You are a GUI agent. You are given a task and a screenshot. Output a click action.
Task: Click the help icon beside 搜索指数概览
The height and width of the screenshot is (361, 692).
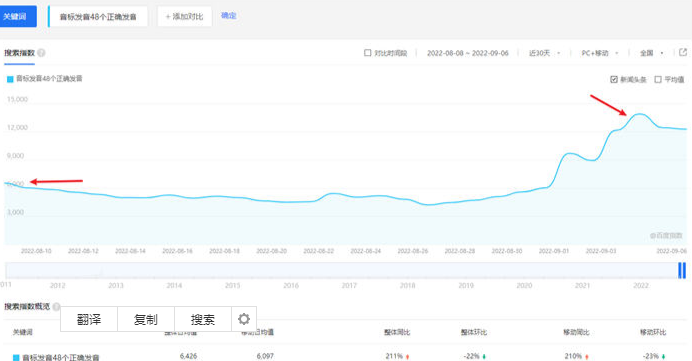tap(56, 306)
